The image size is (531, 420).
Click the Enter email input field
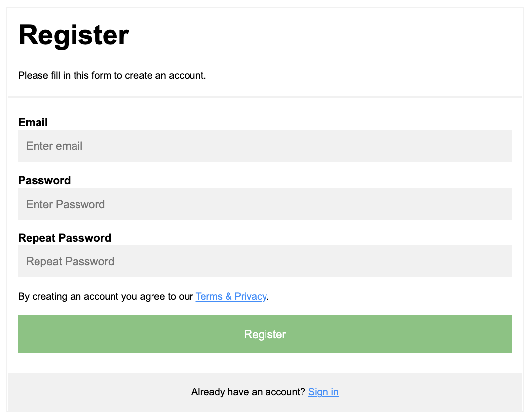(265, 145)
